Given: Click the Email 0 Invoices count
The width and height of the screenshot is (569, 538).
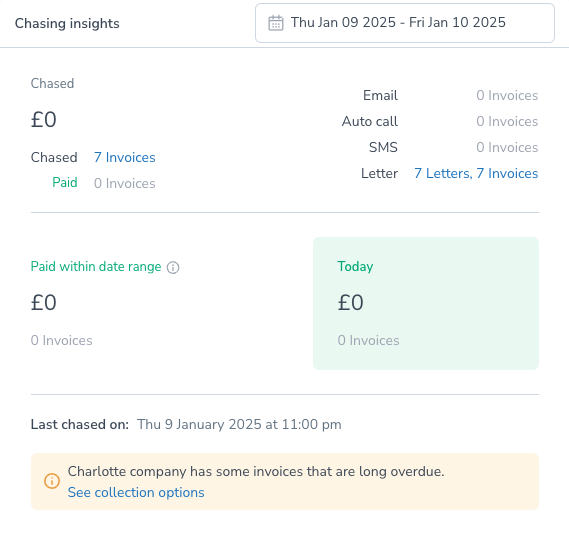Looking at the screenshot, I should click(x=507, y=95).
